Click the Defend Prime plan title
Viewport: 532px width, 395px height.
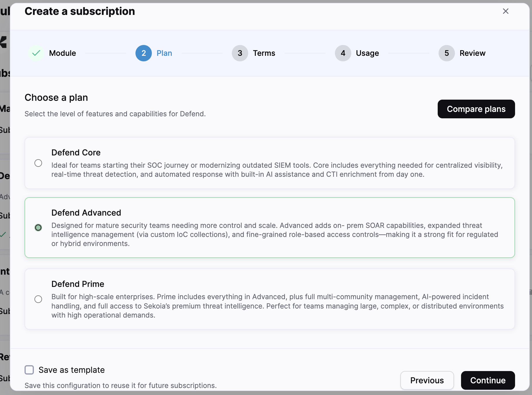click(78, 284)
